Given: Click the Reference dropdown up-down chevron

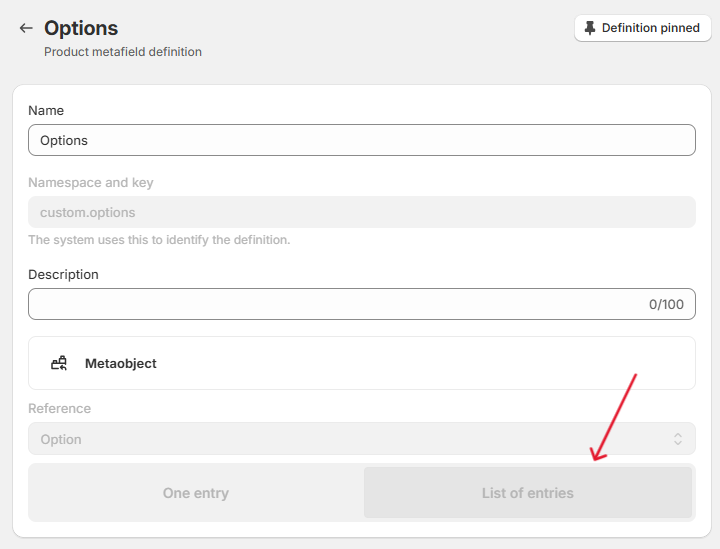Looking at the screenshot, I should (678, 439).
